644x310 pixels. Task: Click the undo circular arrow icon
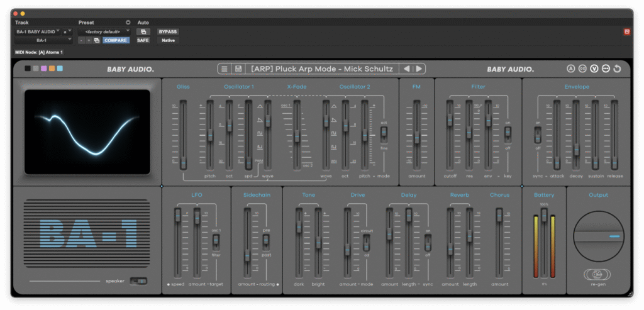pos(617,69)
